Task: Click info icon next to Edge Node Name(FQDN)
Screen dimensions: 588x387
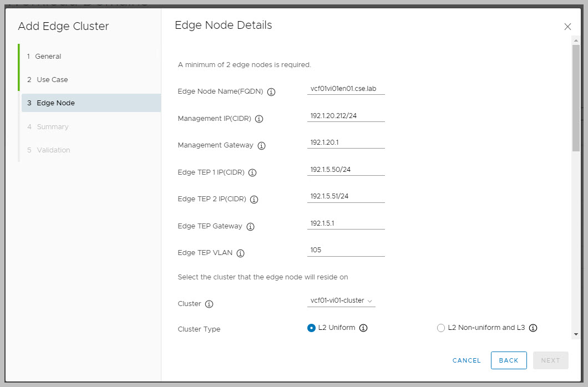Action: click(x=271, y=92)
